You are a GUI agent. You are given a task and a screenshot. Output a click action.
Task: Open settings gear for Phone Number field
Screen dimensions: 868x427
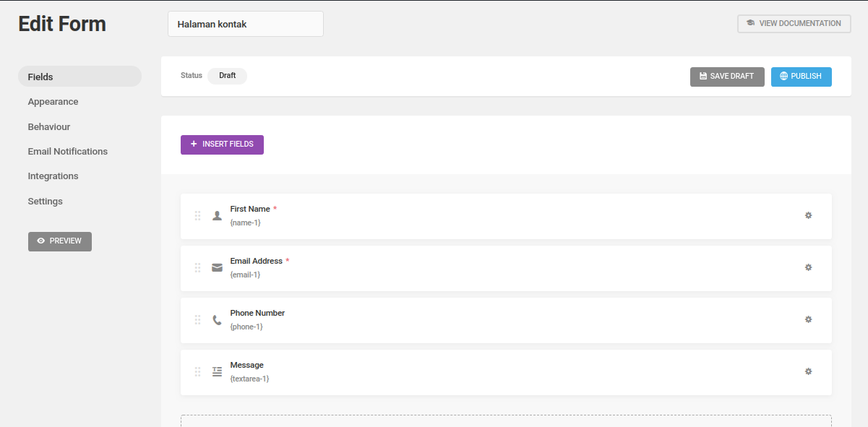point(808,319)
